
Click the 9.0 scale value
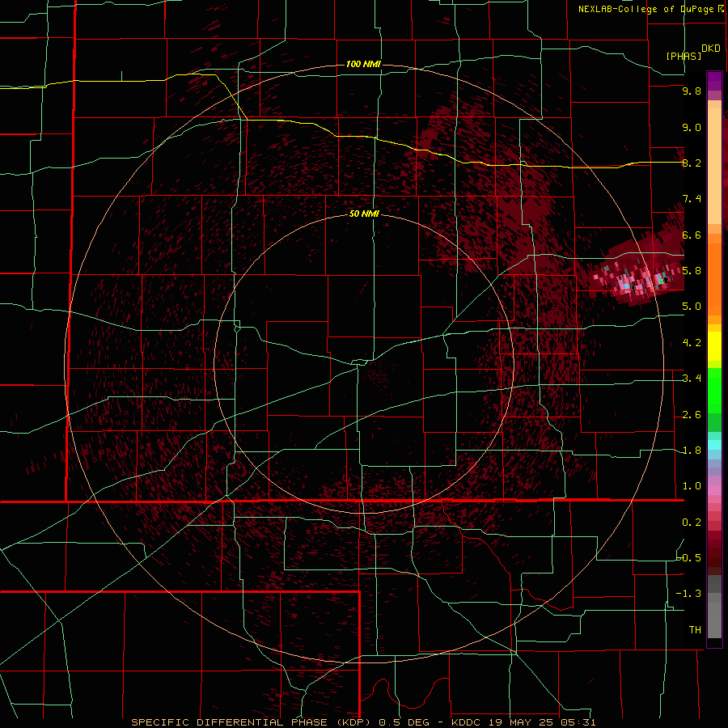pos(692,127)
